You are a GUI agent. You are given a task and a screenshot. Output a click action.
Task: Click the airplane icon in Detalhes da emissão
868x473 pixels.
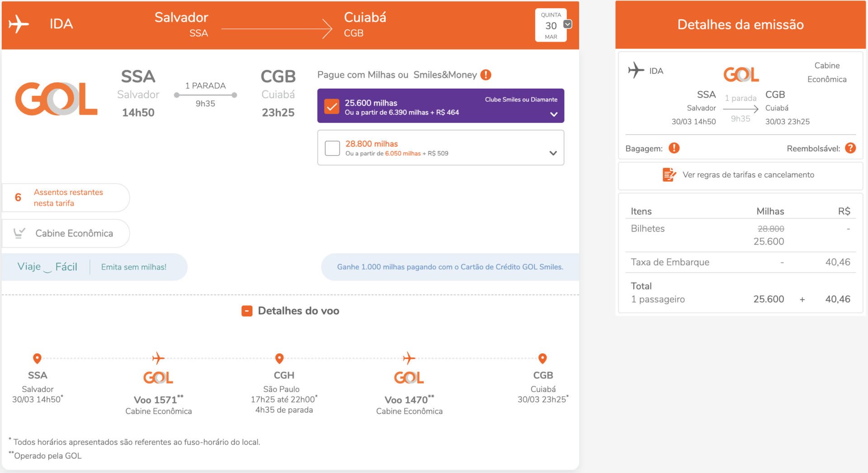[x=636, y=70]
